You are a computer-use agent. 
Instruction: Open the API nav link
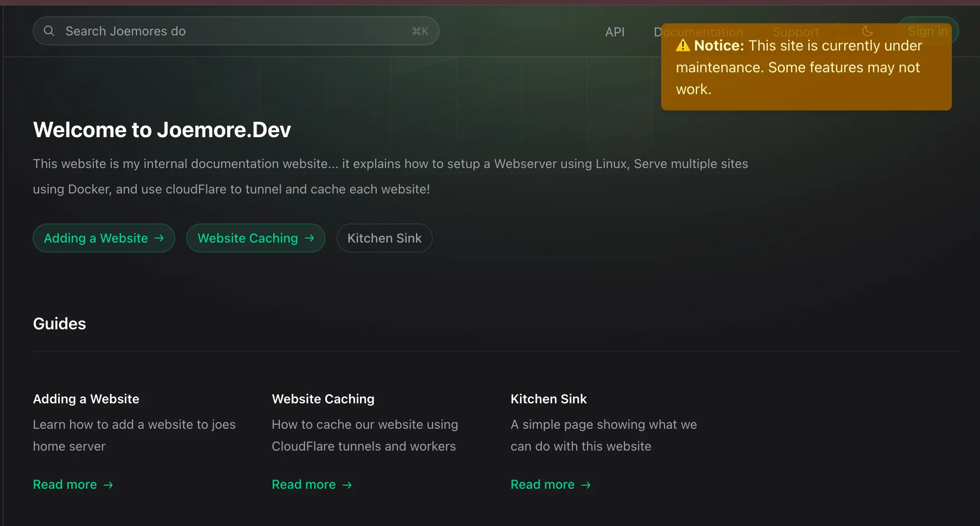[x=614, y=32]
